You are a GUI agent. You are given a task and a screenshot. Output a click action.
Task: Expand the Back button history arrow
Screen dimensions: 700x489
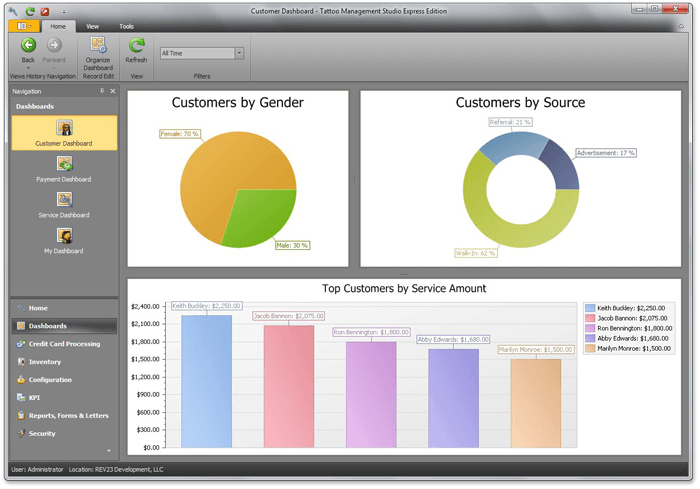click(x=28, y=67)
